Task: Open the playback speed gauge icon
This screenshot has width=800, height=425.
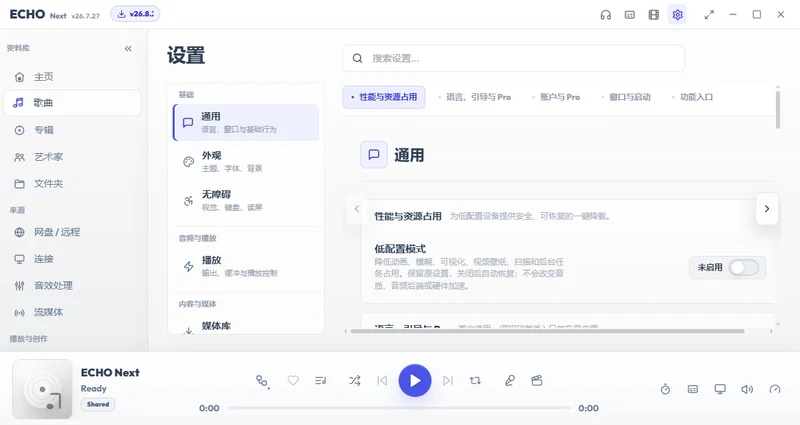Action: point(774,389)
